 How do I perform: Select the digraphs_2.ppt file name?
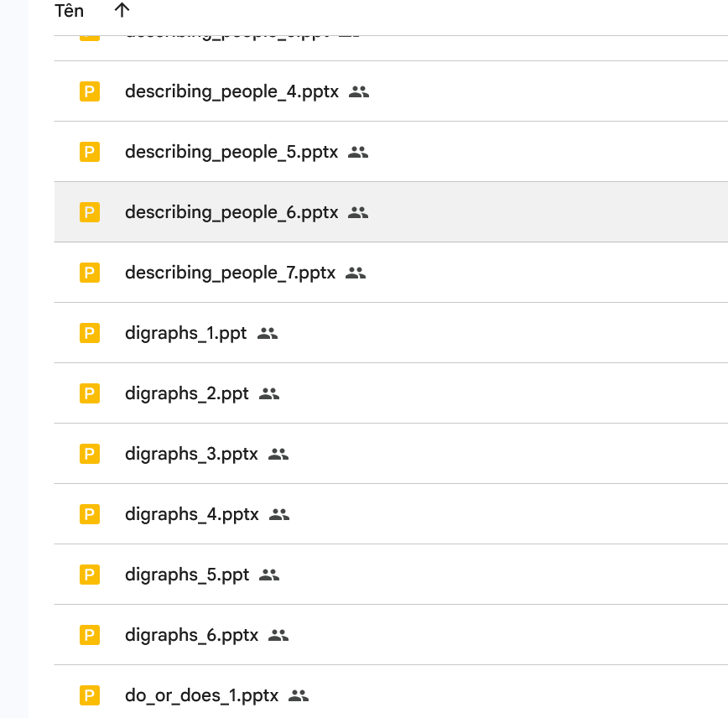[186, 393]
